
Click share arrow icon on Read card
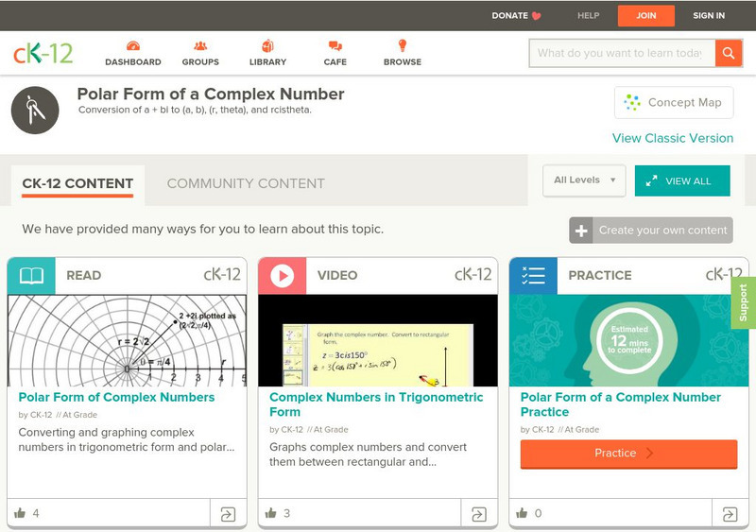[228, 514]
